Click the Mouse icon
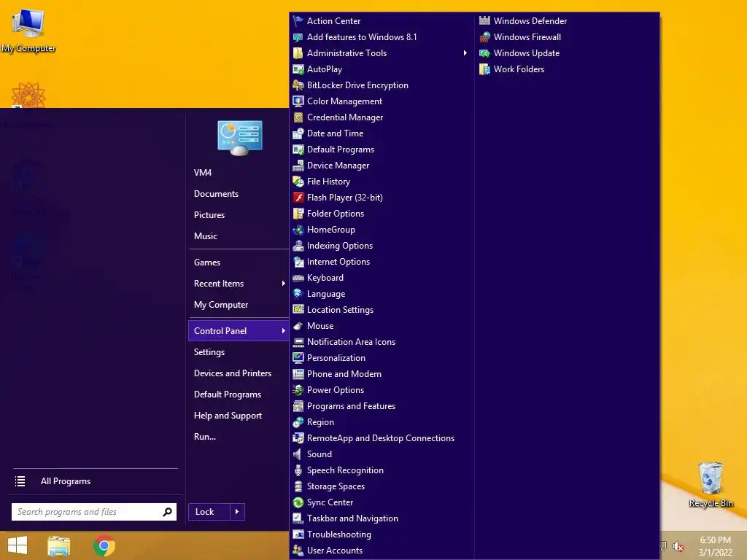Viewport: 747px width, 560px height. pos(298,326)
